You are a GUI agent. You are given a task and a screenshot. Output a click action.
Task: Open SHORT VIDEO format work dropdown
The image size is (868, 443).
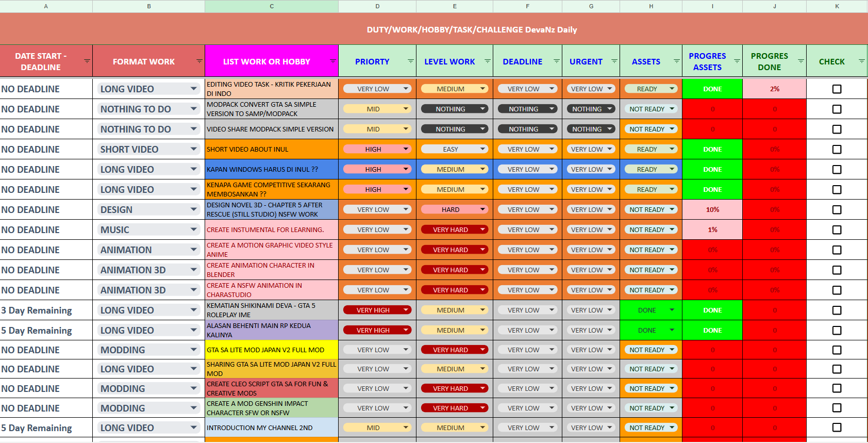193,149
